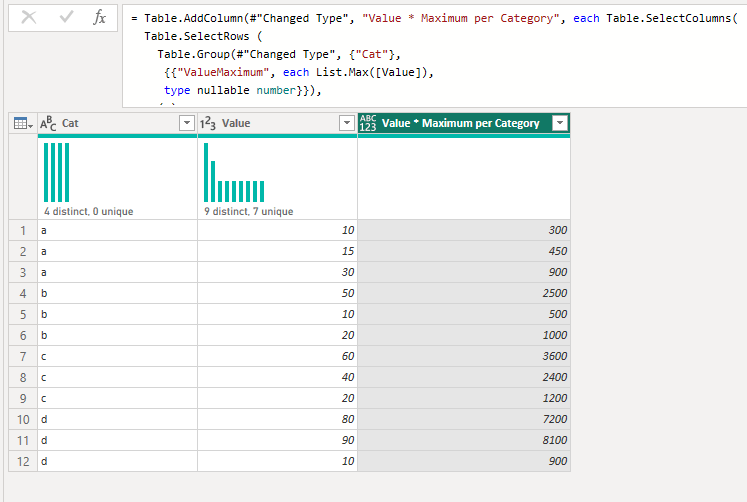Click the Cat column distribution chart
This screenshot has height=502, width=747.
pyautogui.click(x=57, y=172)
